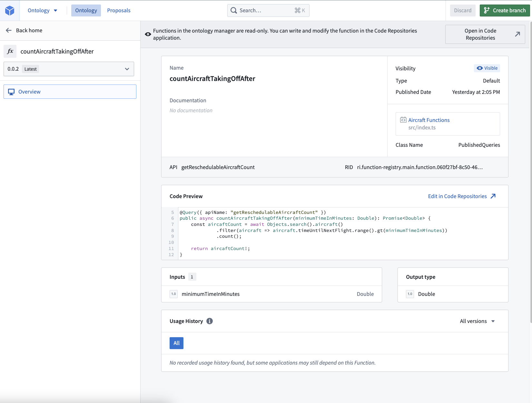
Task: Open the Aircraft Functions repository link
Action: [429, 120]
